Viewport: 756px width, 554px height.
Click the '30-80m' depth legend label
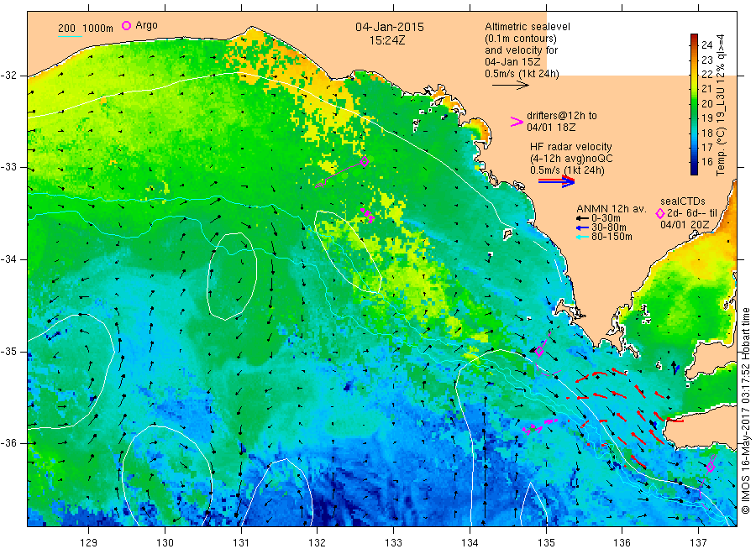click(x=609, y=227)
